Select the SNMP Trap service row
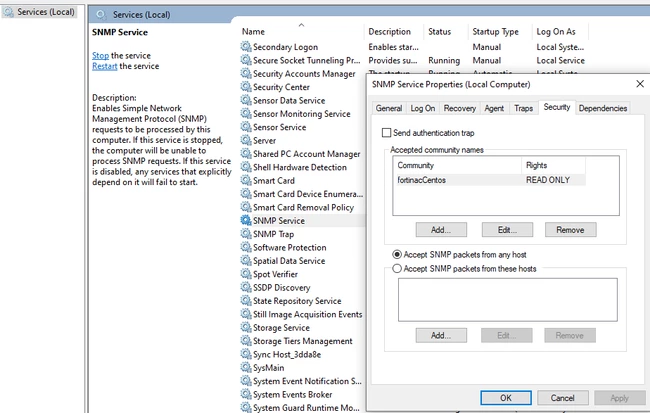The height and width of the screenshot is (413, 650). pos(302,234)
